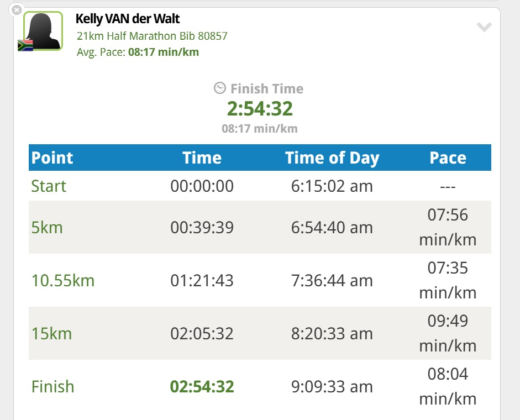Click the large 2:54:32 finish time

point(260,108)
